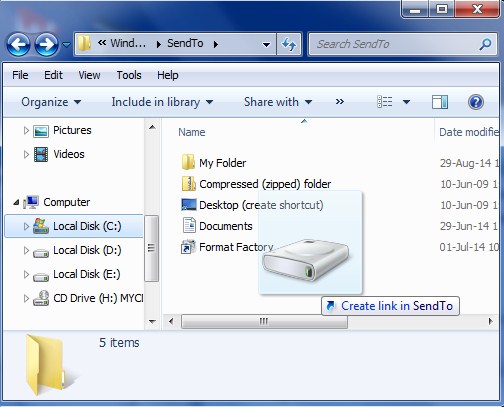Click the refresh icon beside address bar

click(289, 44)
